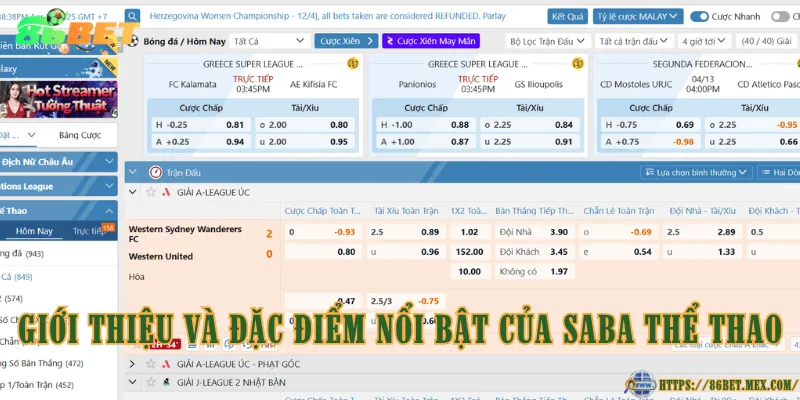The image size is (800, 400).
Task: Bet under 2.00 at 0.95 on Kalamata
Action: click(x=305, y=142)
